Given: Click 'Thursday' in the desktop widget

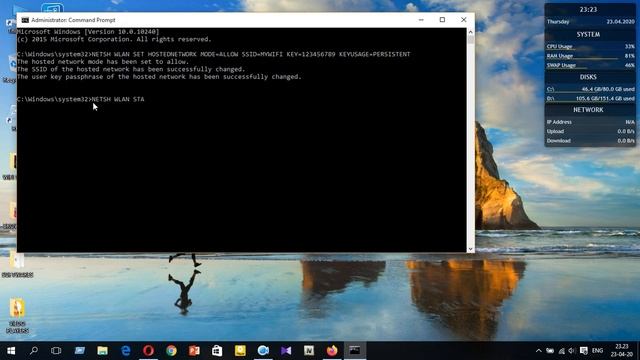Looking at the screenshot, I should pyautogui.click(x=558, y=22).
